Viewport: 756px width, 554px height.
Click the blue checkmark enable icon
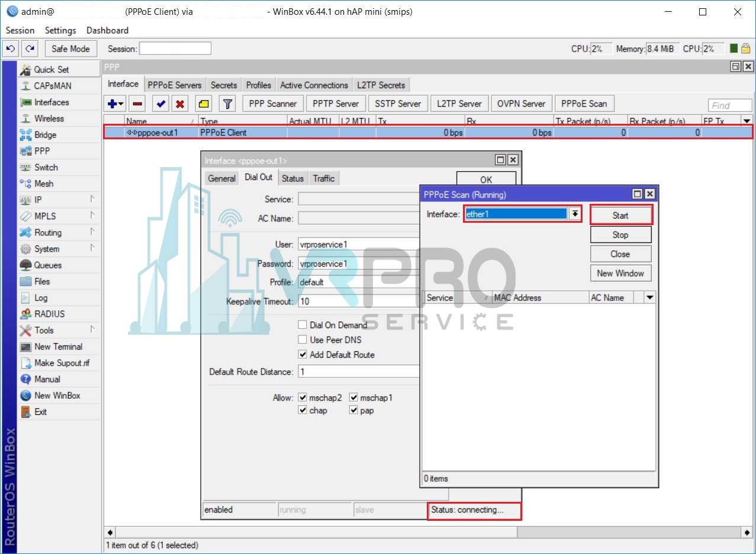tap(160, 104)
